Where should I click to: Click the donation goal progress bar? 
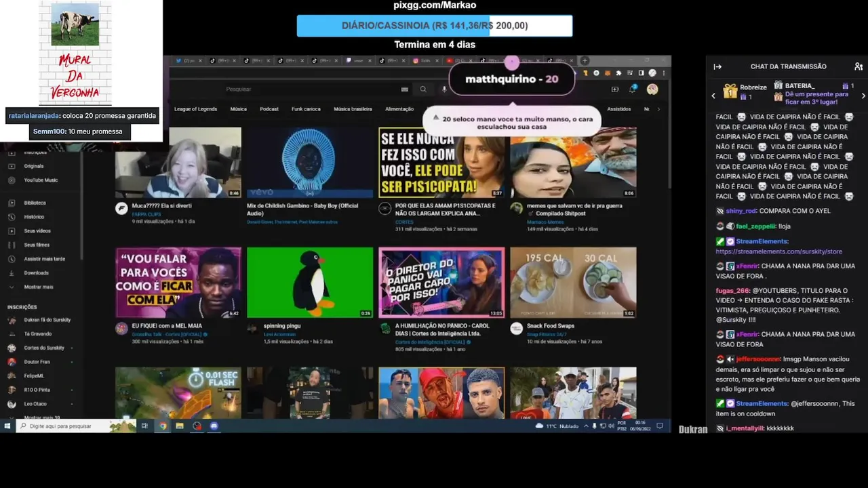(x=435, y=26)
